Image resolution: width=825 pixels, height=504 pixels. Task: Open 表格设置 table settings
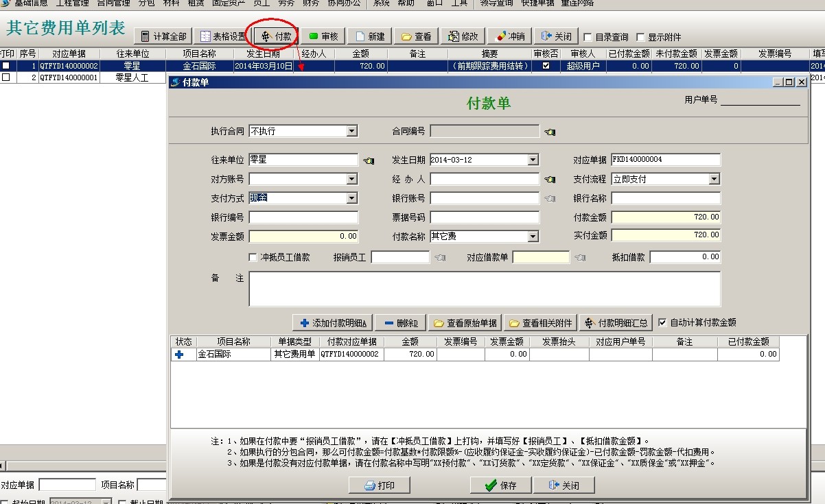tap(222, 36)
